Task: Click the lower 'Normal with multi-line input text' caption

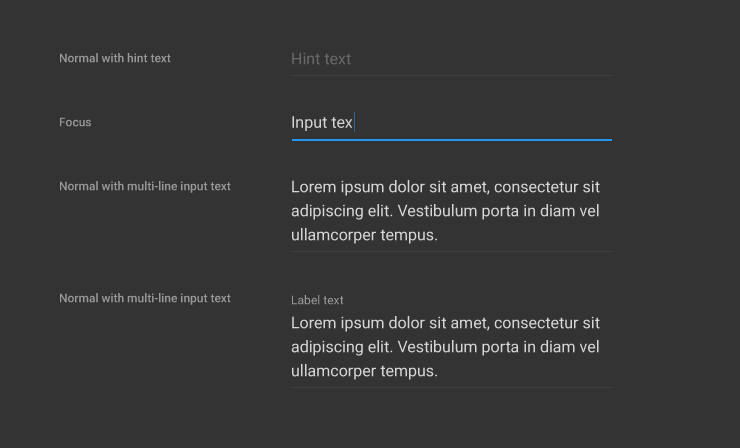Action: point(145,298)
